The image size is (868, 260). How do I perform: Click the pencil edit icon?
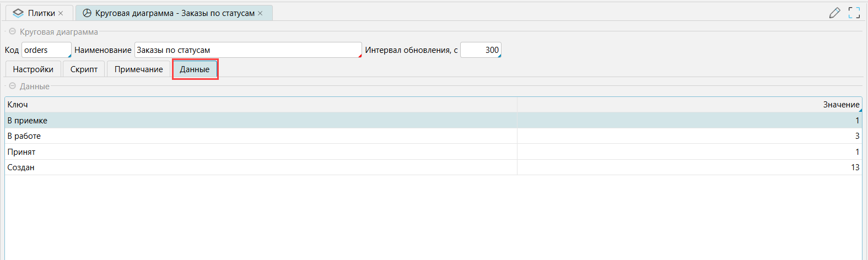[x=834, y=13]
